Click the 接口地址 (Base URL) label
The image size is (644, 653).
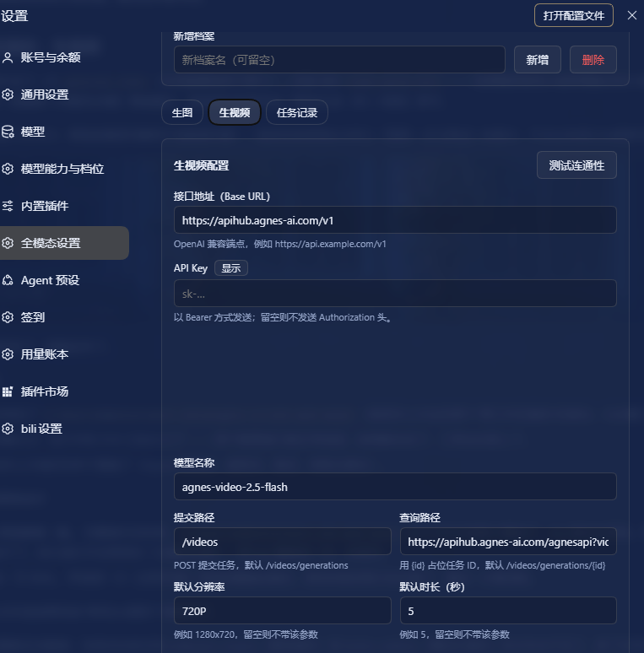[x=222, y=196]
